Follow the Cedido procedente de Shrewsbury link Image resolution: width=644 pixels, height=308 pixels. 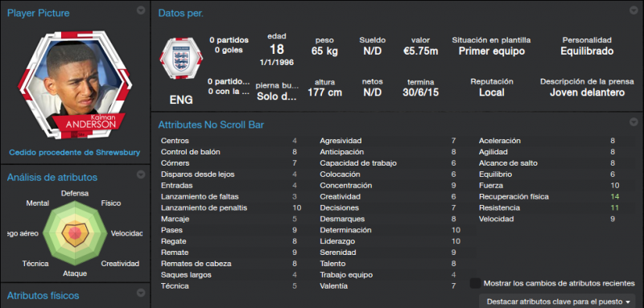pyautogui.click(x=75, y=153)
